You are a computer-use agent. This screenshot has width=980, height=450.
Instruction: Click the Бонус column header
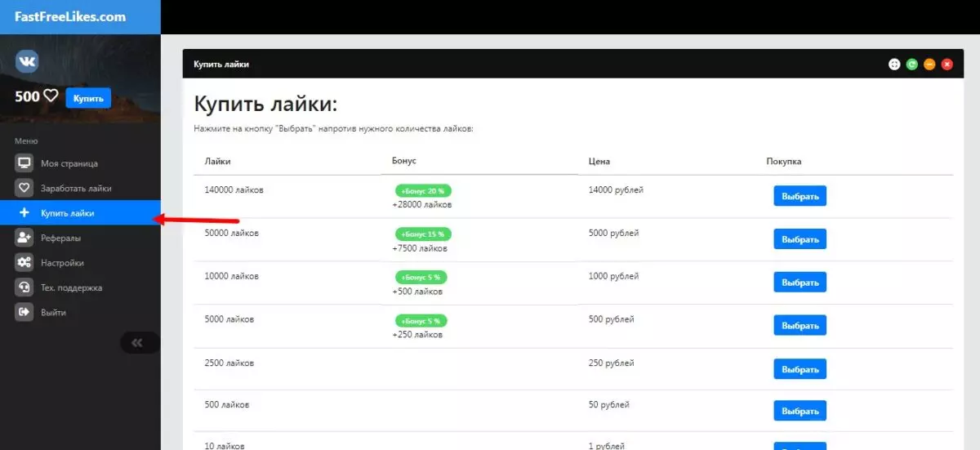pos(404,161)
